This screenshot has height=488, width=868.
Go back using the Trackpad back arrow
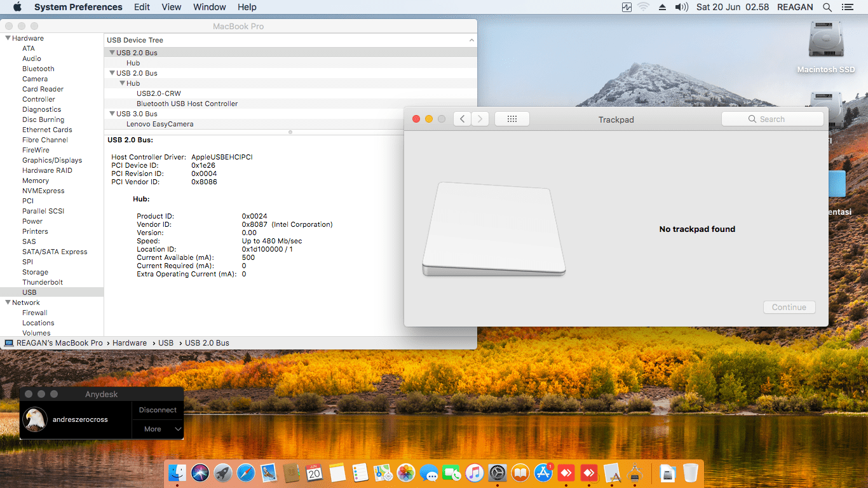462,119
